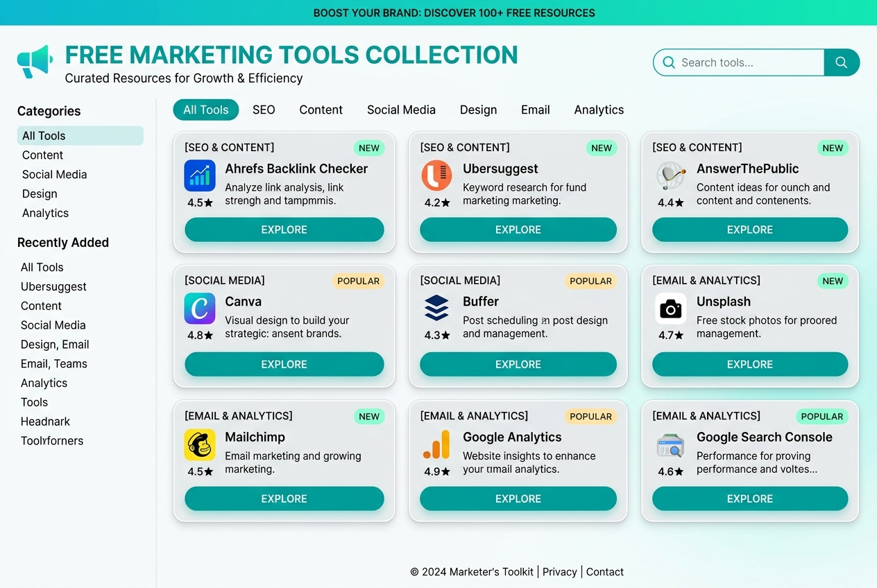Click the NEW badge on Ahrefs card
Viewport: 877px width, 588px height.
(x=369, y=148)
